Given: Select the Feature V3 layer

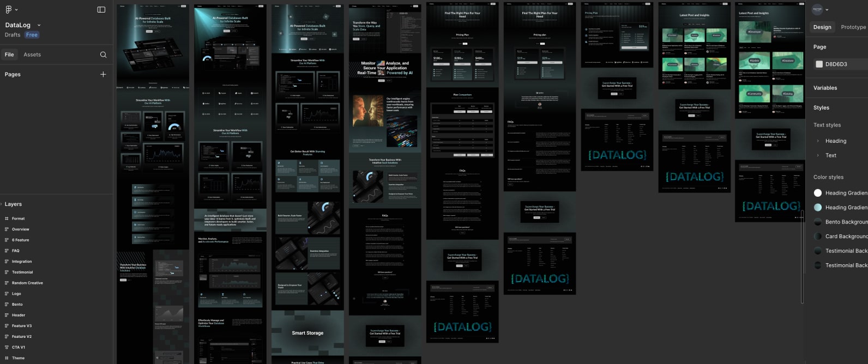Looking at the screenshot, I should 22,326.
